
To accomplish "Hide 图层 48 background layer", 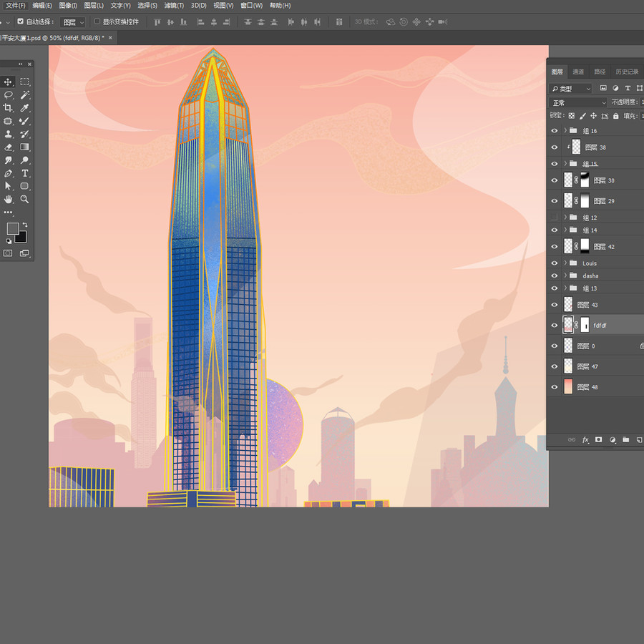I will pos(555,387).
